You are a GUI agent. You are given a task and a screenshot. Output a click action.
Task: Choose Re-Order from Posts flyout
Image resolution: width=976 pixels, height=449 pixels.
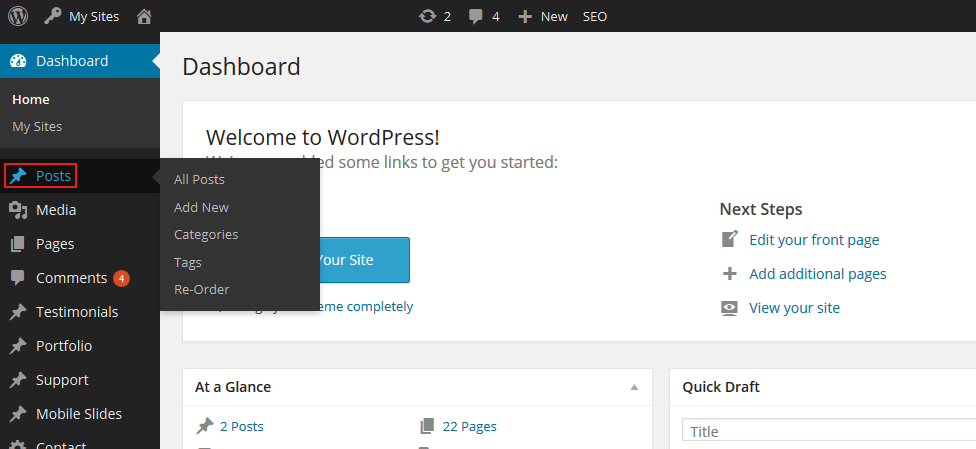[x=202, y=290]
